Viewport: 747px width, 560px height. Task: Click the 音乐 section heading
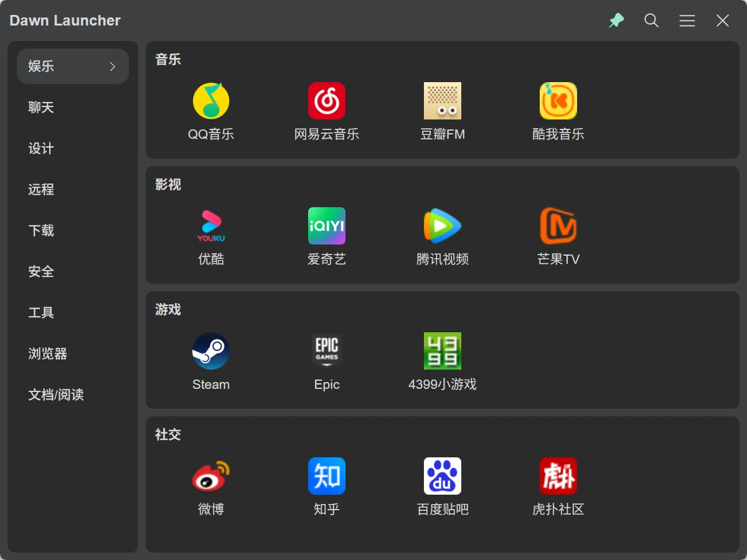(168, 60)
